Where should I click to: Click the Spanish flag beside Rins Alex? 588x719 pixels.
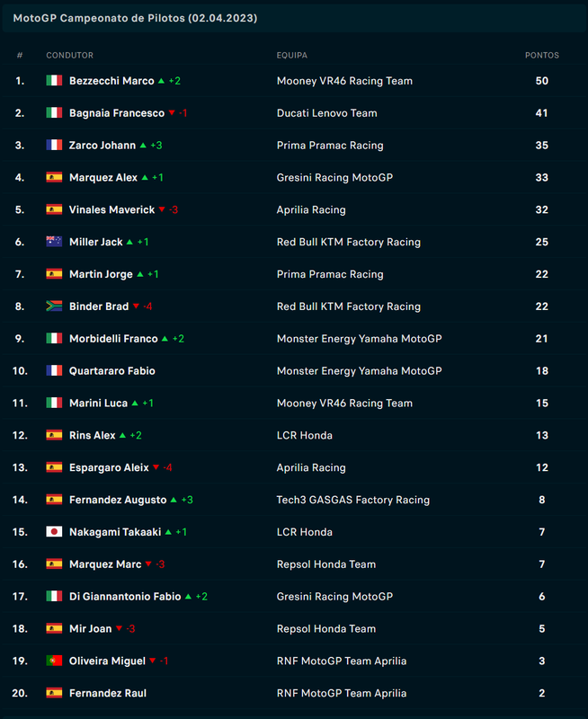(54, 435)
